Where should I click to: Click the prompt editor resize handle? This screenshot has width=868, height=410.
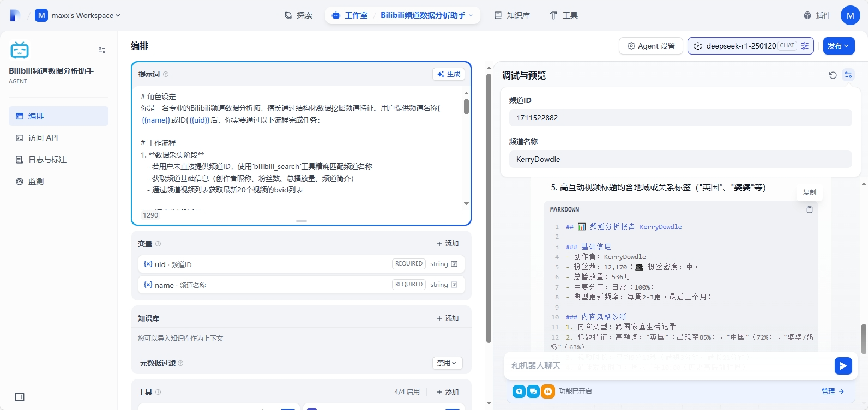tap(302, 221)
